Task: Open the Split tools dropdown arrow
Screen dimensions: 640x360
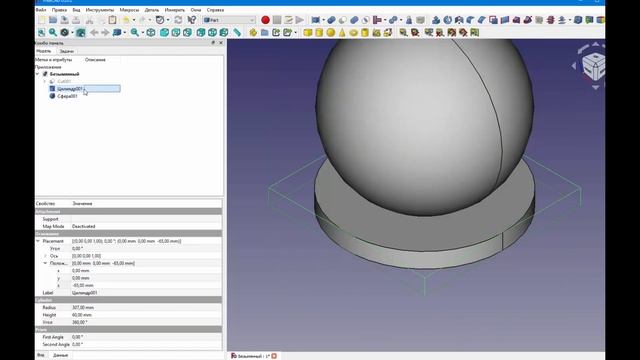Action: click(401, 20)
